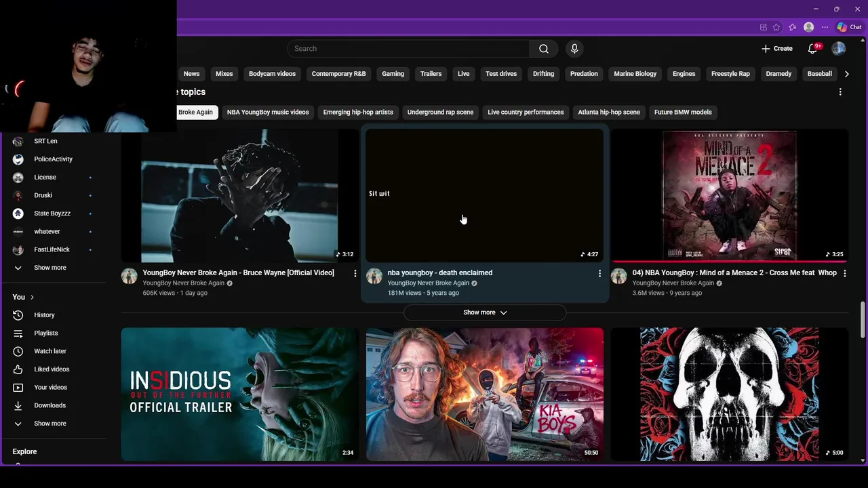The image size is (868, 488).
Task: Select the Predation chip
Action: 584,74
